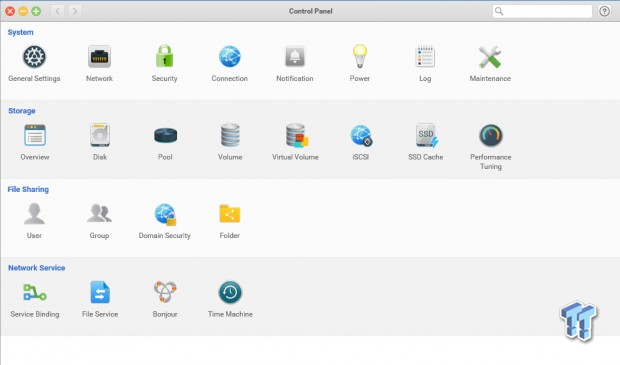The image size is (620, 365).
Task: Open Virtual Volume icon
Action: (297, 135)
